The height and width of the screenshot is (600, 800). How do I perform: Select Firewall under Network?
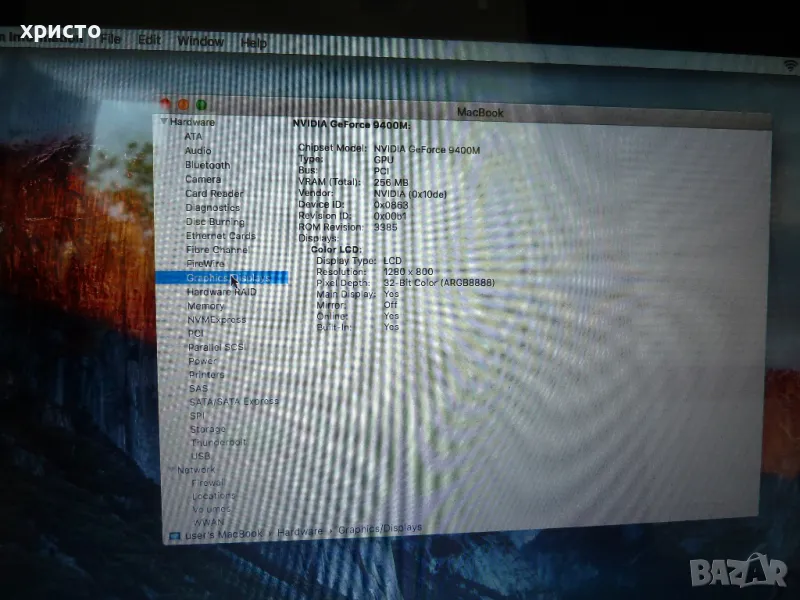[208, 483]
